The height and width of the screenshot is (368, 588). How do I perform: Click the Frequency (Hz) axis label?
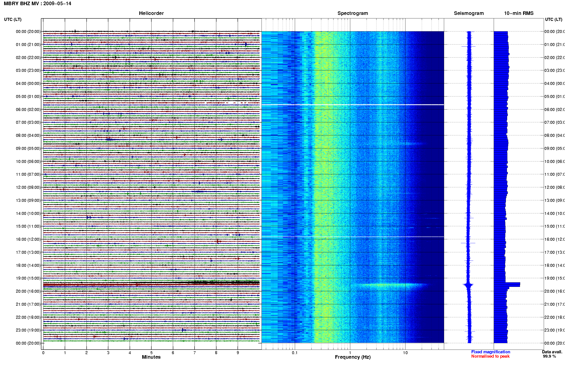tap(353, 357)
